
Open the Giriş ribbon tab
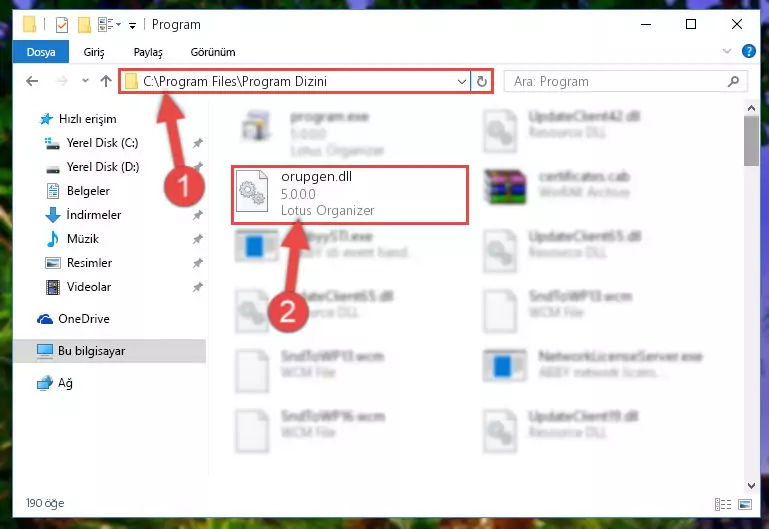[94, 52]
